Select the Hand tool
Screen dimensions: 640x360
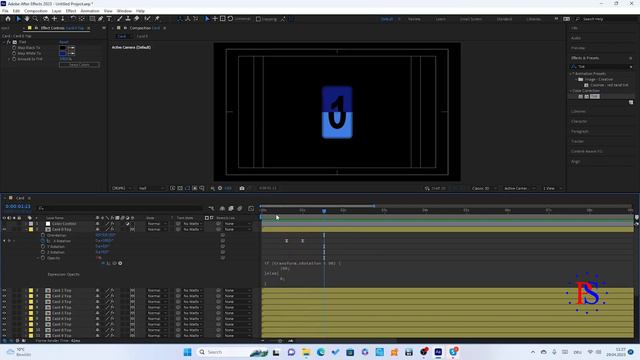tap(27, 19)
